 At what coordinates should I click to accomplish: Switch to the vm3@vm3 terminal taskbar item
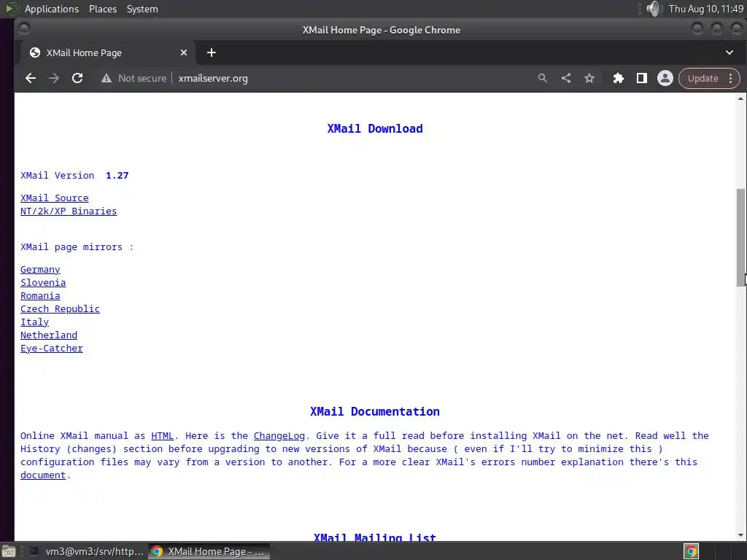(x=86, y=551)
